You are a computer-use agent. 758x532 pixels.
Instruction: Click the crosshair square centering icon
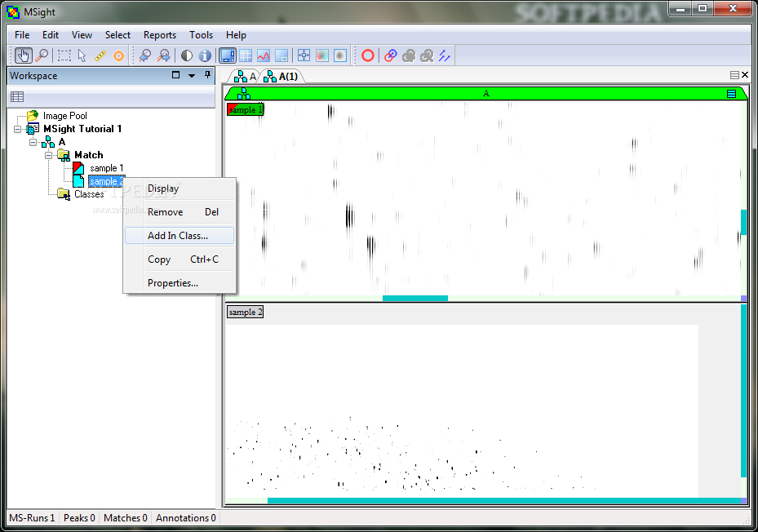pyautogui.click(x=304, y=55)
